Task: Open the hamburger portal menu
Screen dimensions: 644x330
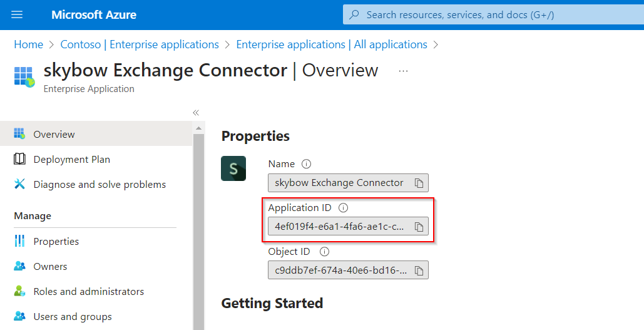Action: point(17,15)
